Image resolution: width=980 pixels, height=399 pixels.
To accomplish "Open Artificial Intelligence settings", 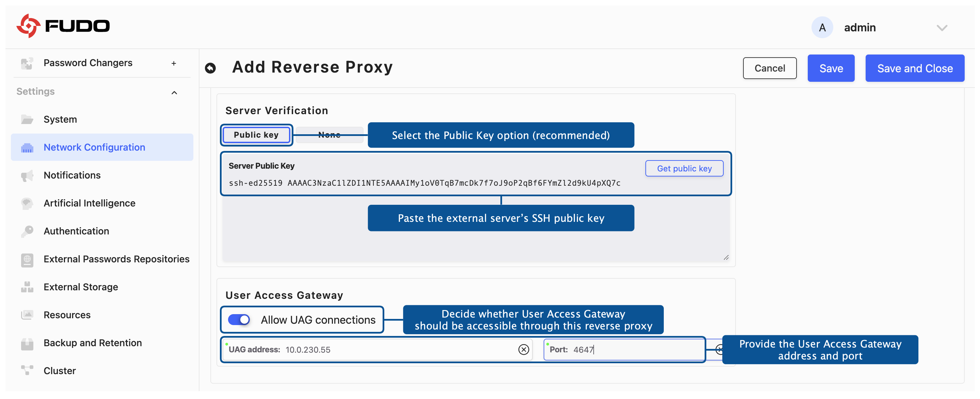I will point(90,203).
